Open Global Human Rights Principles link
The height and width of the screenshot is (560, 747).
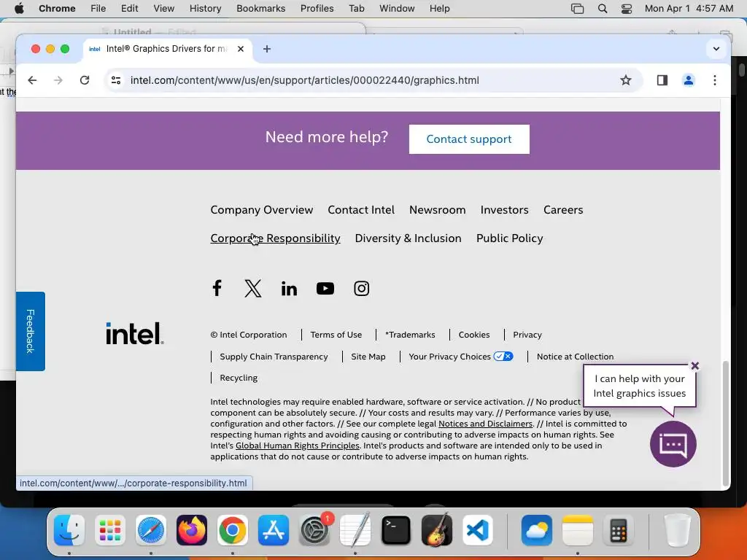pos(298,446)
